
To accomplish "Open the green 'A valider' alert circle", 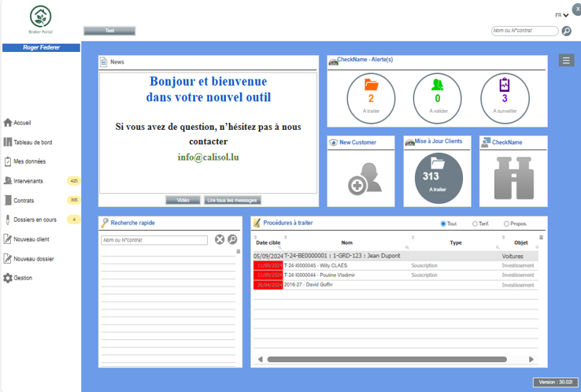I will (438, 93).
